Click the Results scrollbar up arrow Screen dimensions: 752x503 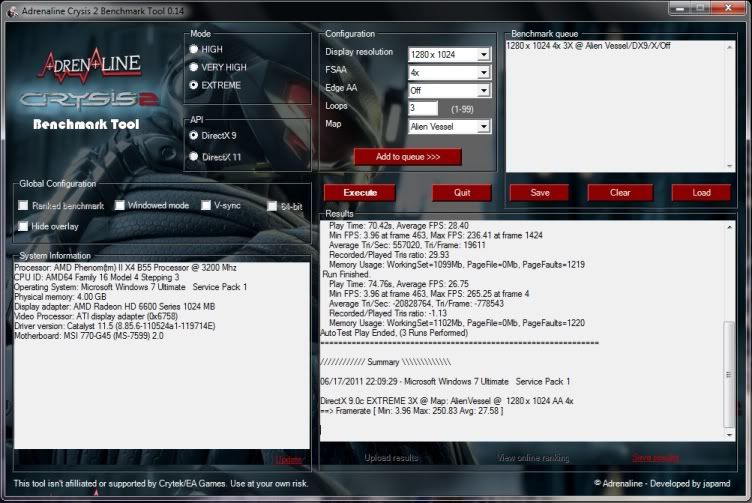729,227
